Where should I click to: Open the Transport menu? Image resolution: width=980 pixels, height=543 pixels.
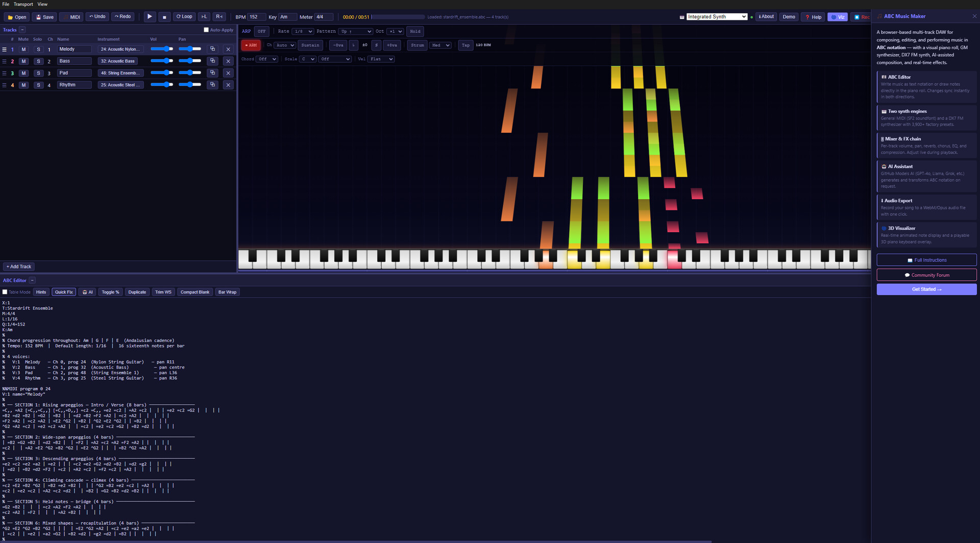click(x=23, y=4)
